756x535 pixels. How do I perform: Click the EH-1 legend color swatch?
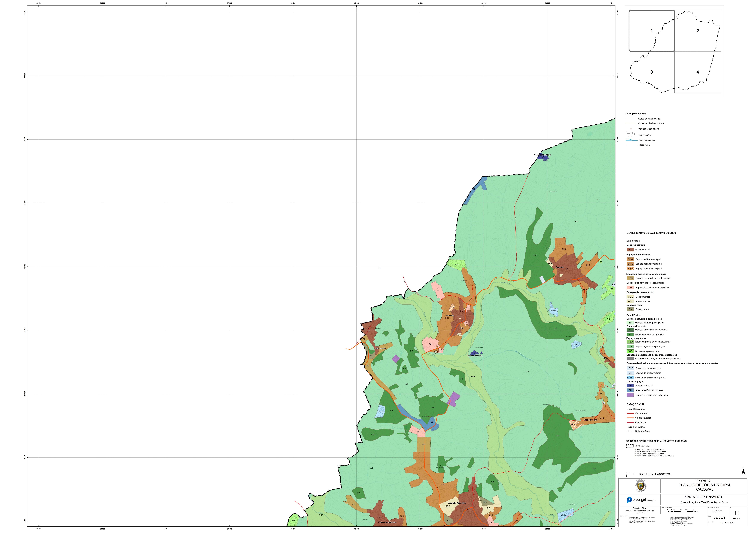[x=630, y=259]
